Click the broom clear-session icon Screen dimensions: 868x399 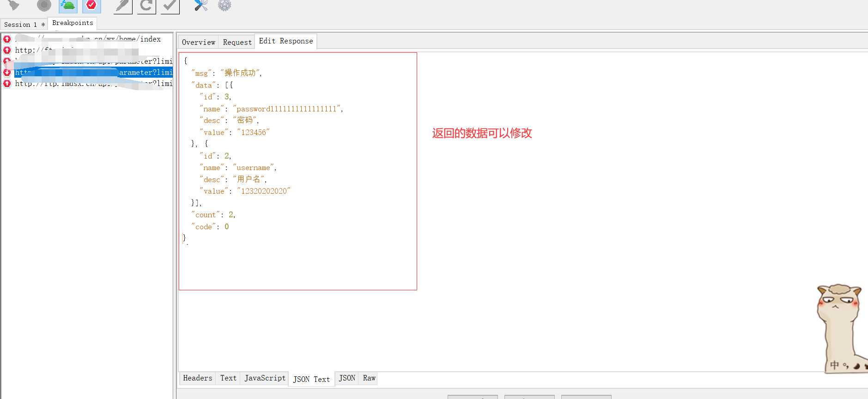pyautogui.click(x=13, y=5)
